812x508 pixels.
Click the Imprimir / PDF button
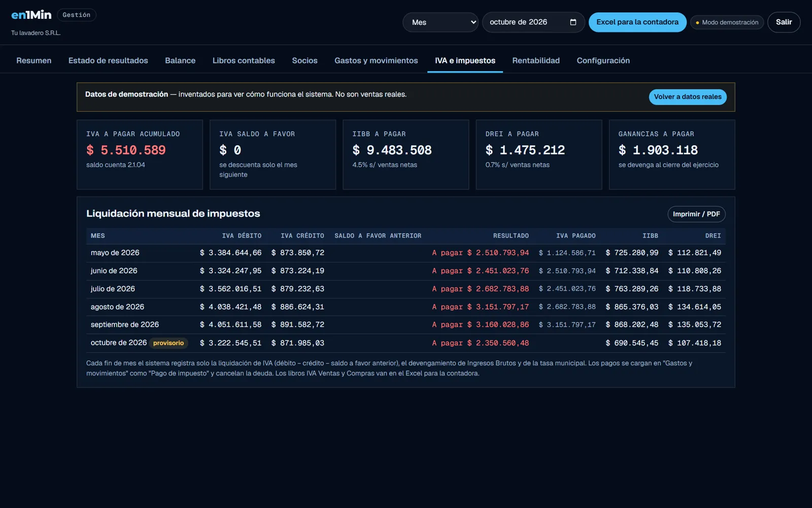tap(696, 214)
